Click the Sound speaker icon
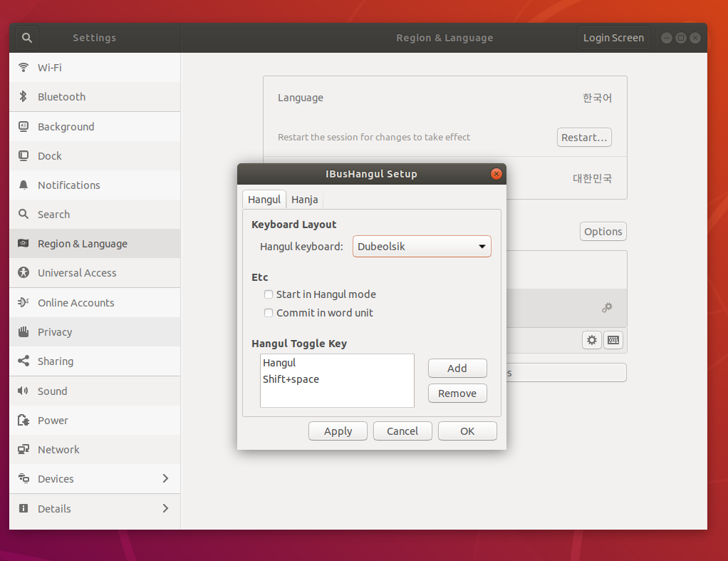 [x=24, y=391]
